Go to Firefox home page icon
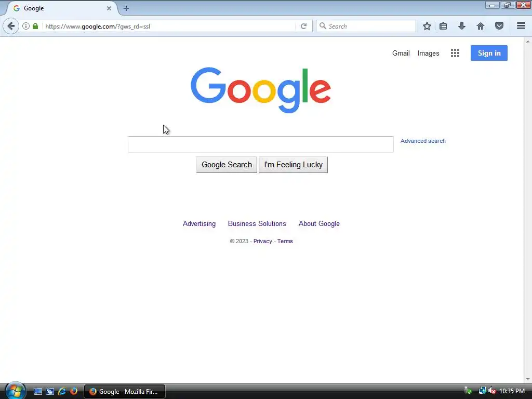Viewport: 532px width, 399px height. (x=481, y=26)
